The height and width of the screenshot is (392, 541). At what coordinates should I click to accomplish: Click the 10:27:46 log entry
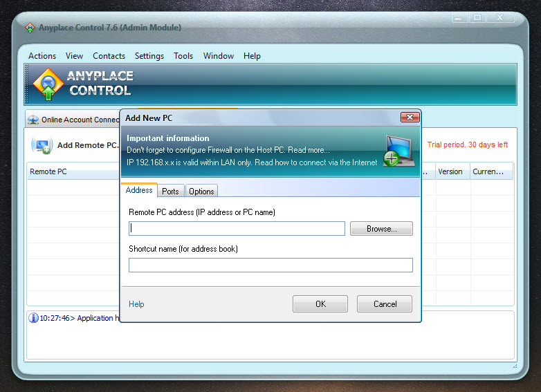[80, 318]
